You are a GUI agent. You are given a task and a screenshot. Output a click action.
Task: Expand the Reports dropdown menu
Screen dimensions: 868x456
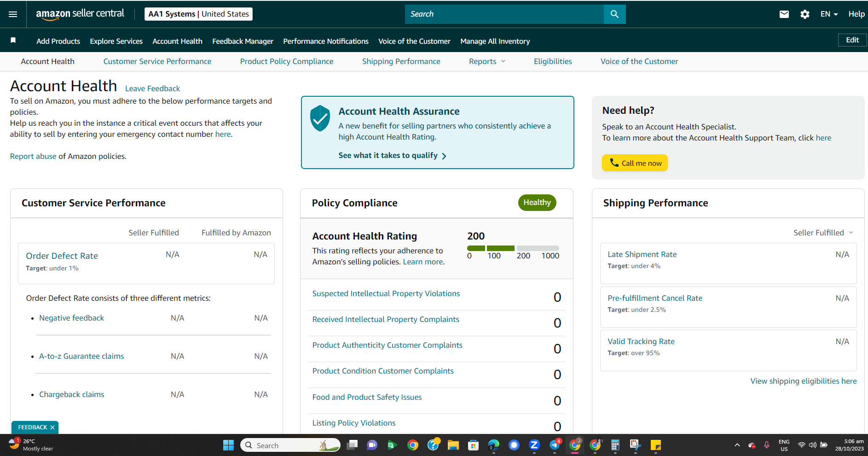click(487, 61)
